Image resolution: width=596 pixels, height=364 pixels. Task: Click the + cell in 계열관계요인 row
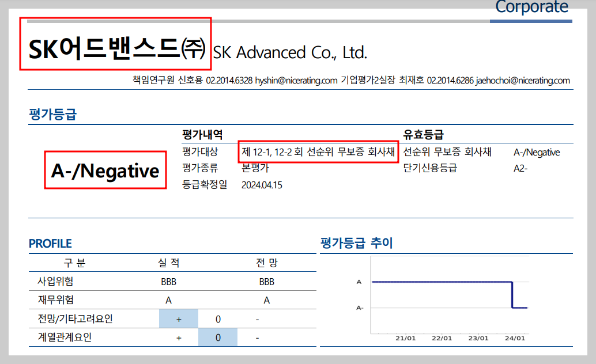179,338
